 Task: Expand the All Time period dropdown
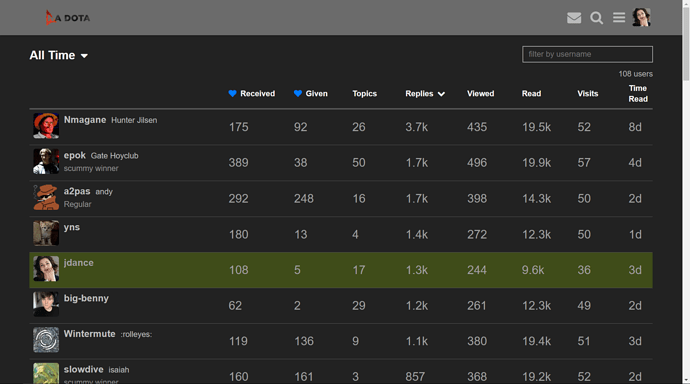[x=59, y=55]
